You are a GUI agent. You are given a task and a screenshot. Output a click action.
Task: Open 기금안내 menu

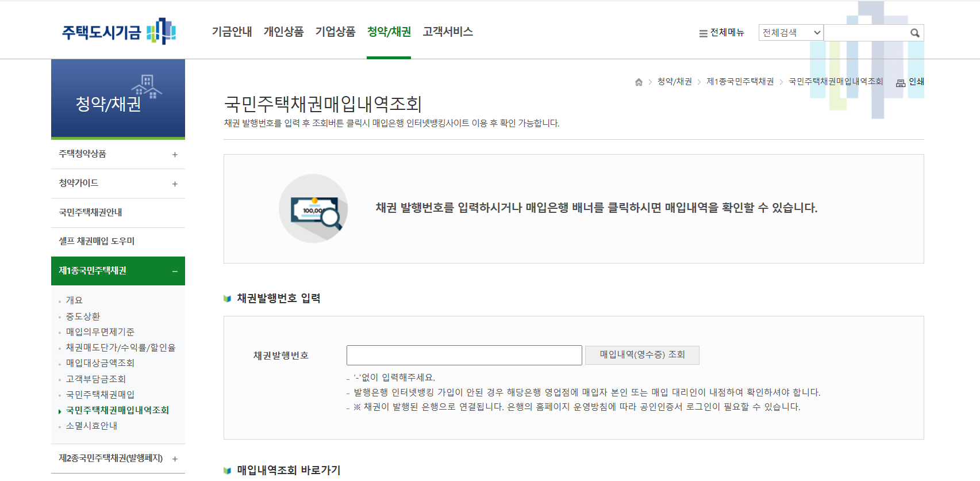232,32
